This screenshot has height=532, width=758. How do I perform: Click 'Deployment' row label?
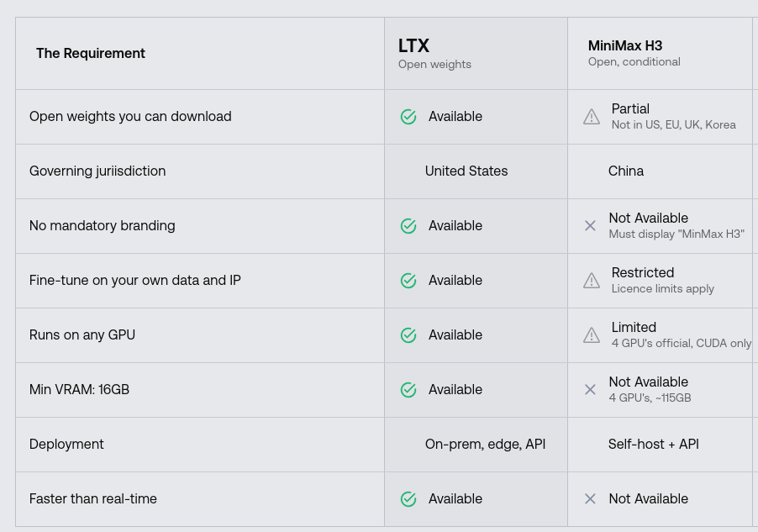click(x=66, y=445)
